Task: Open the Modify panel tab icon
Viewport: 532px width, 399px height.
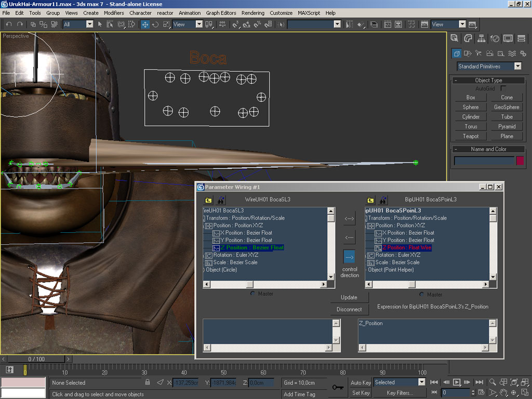Action: [x=468, y=38]
